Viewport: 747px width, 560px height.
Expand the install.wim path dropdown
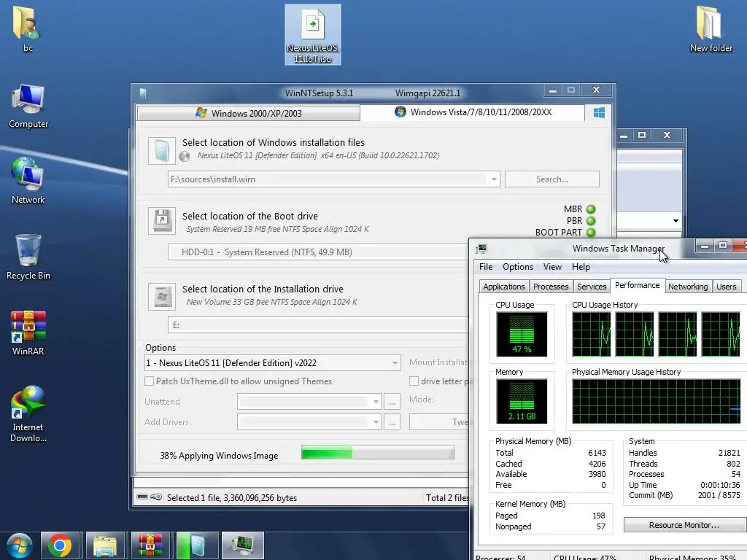click(x=494, y=179)
